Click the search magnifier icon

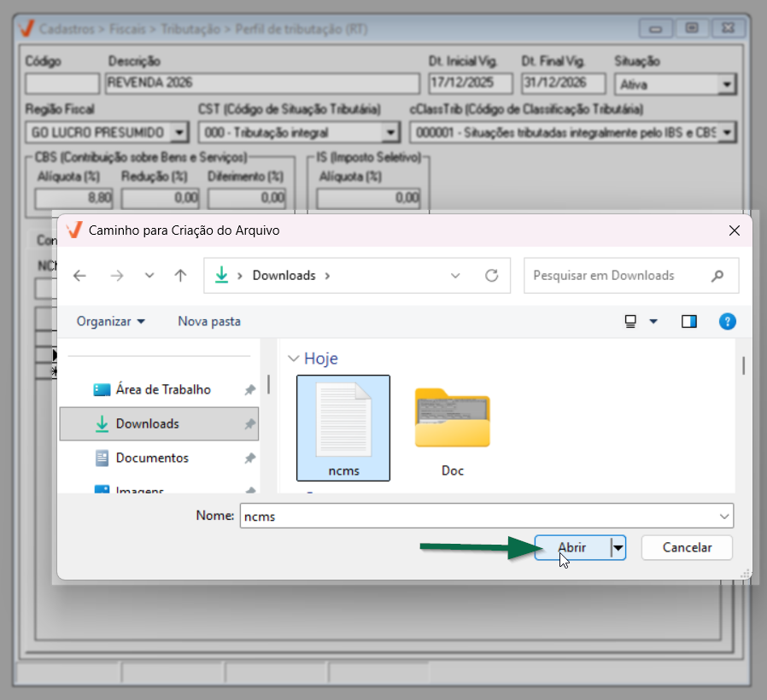pos(717,276)
